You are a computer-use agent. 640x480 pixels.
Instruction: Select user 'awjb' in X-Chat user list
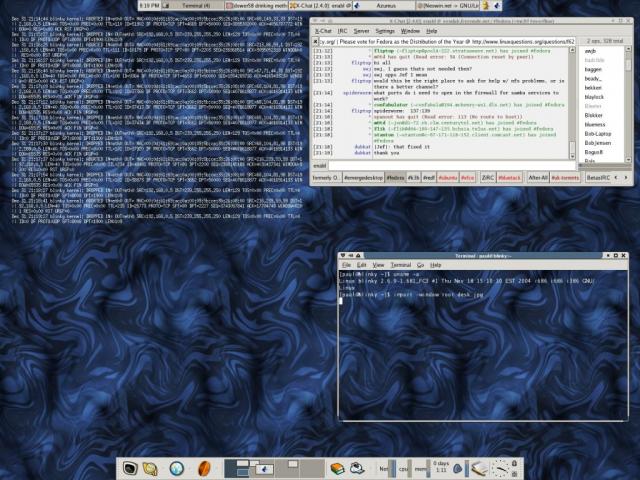[x=590, y=51]
